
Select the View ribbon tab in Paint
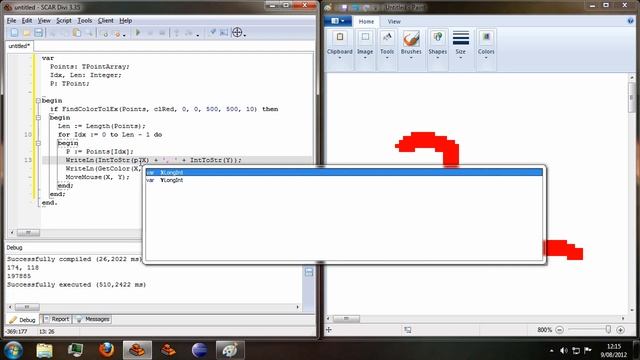point(394,21)
